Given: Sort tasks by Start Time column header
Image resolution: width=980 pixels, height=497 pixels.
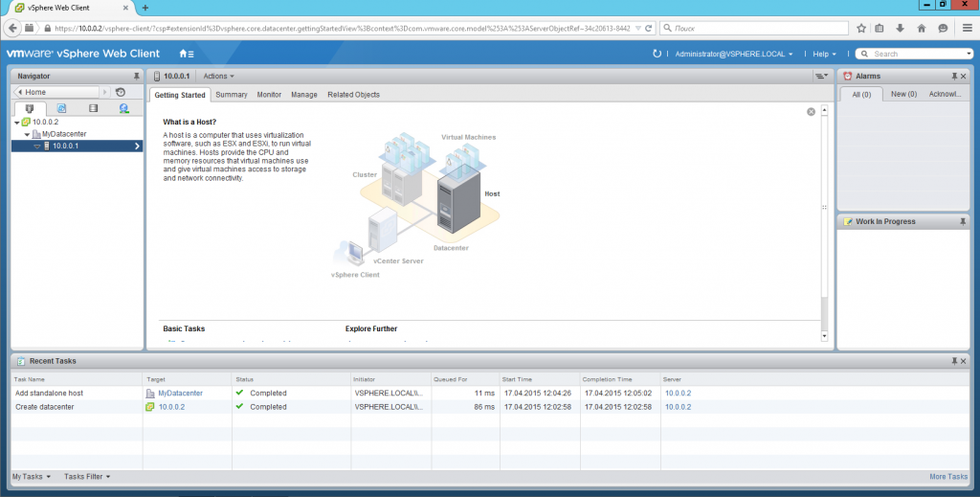Looking at the screenshot, I should tap(540, 379).
